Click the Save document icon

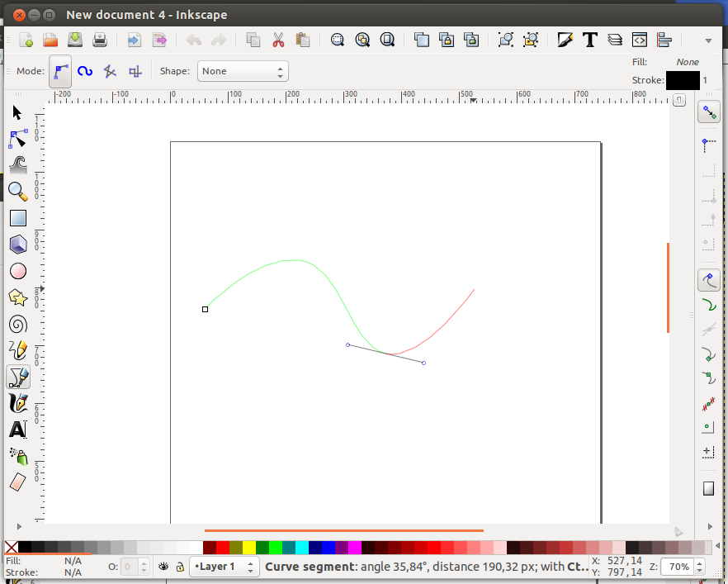point(75,40)
